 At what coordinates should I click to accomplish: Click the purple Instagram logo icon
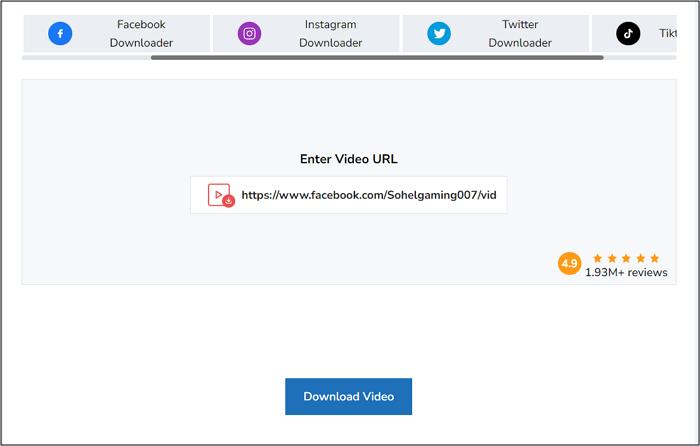click(x=249, y=33)
